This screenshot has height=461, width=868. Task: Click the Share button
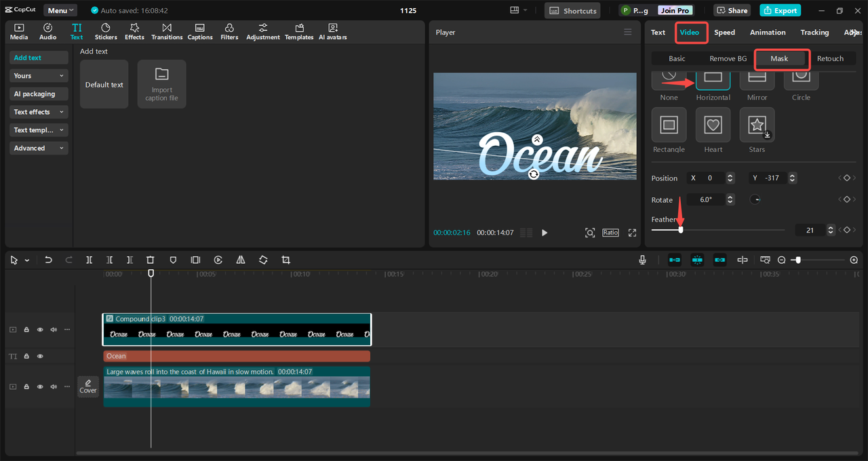[731, 11]
